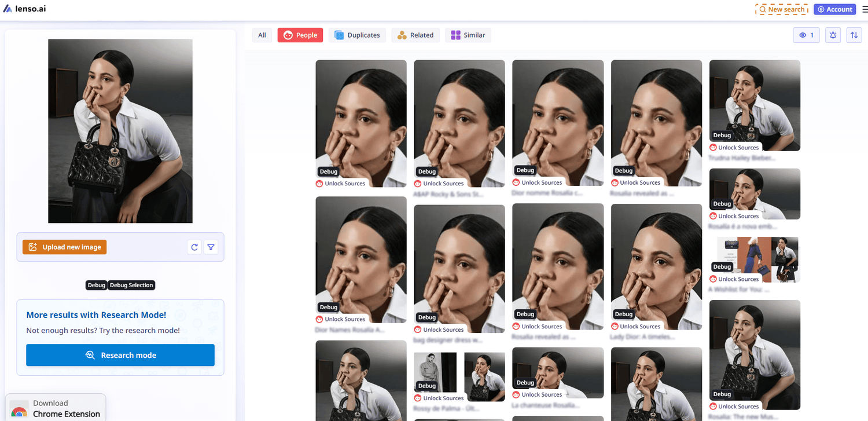Click caption text 'Lady Dior: A timeles...'
868x421 pixels.
pos(642,337)
